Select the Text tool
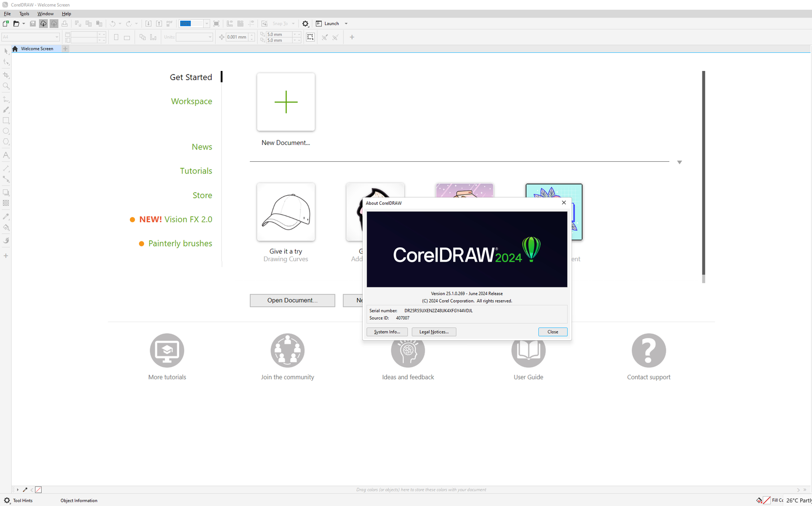Viewport: 812px width, 506px height. click(x=6, y=155)
